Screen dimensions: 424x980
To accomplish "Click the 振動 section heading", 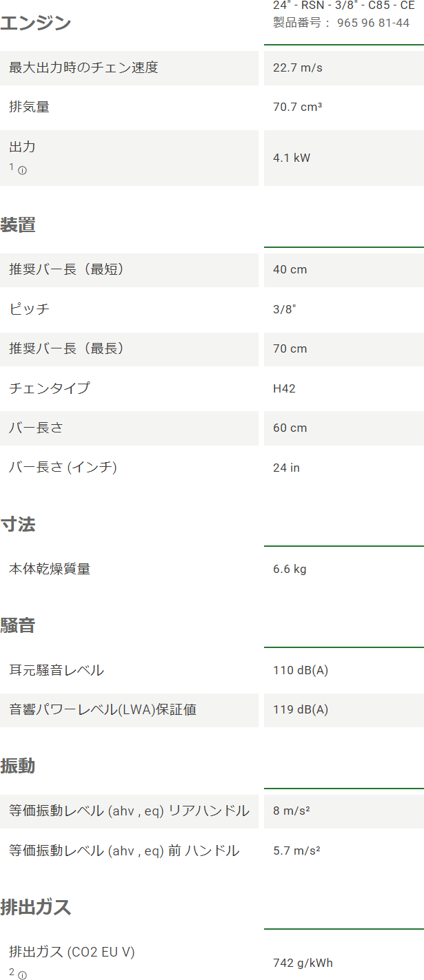I will [x=18, y=767].
